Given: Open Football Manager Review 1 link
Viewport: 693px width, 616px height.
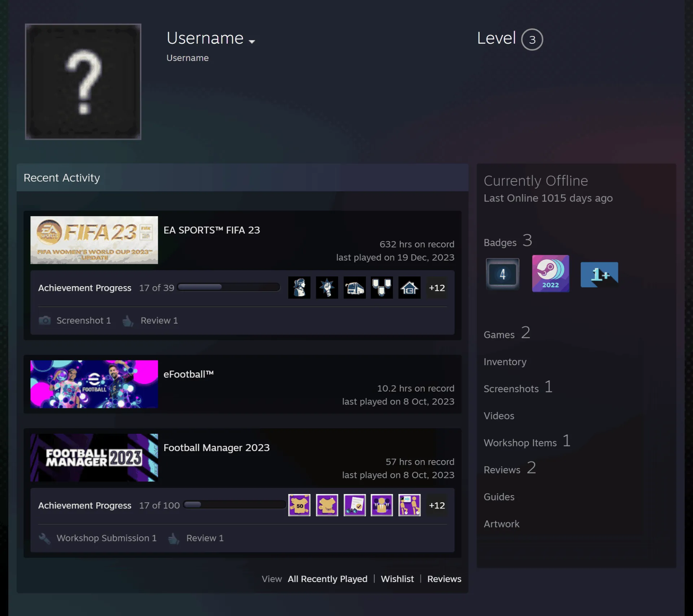Looking at the screenshot, I should [205, 538].
